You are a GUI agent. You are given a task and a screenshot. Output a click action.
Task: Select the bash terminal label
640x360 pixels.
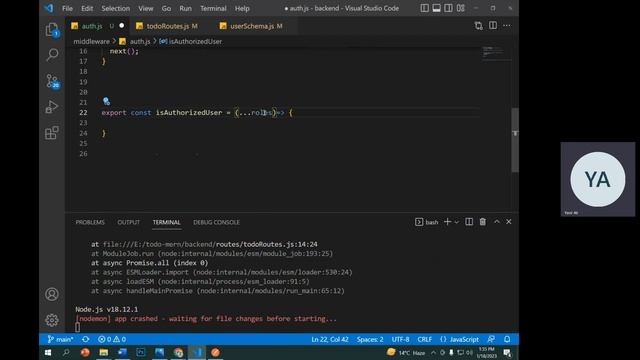[427, 222]
